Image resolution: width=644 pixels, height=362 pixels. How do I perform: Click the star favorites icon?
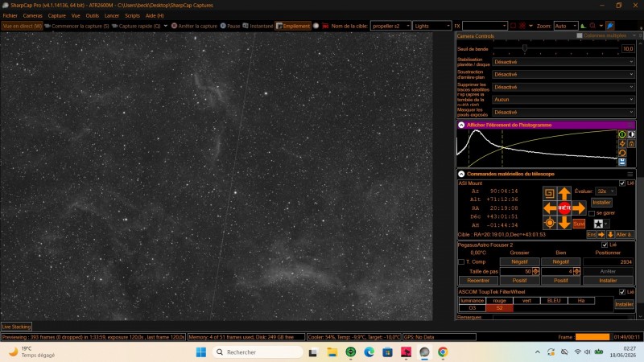[x=598, y=224]
